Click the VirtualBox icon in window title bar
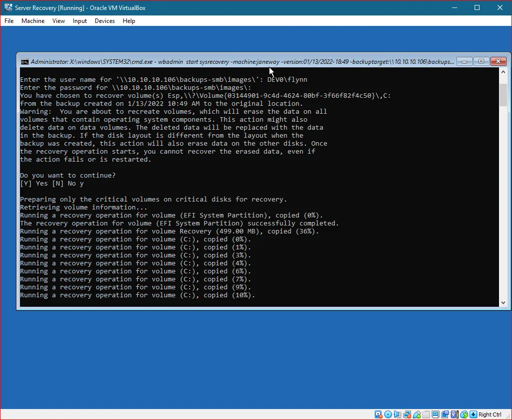This screenshot has height=420, width=512. point(7,7)
